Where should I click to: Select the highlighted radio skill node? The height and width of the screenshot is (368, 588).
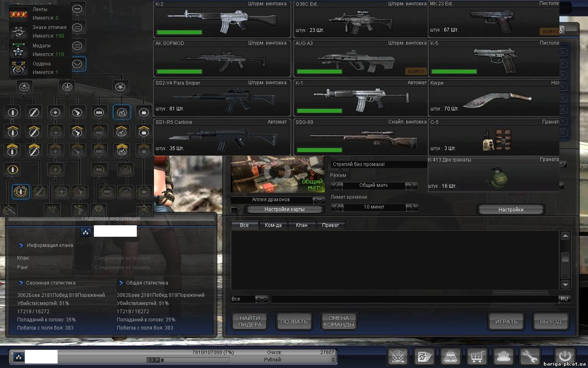coord(122,112)
